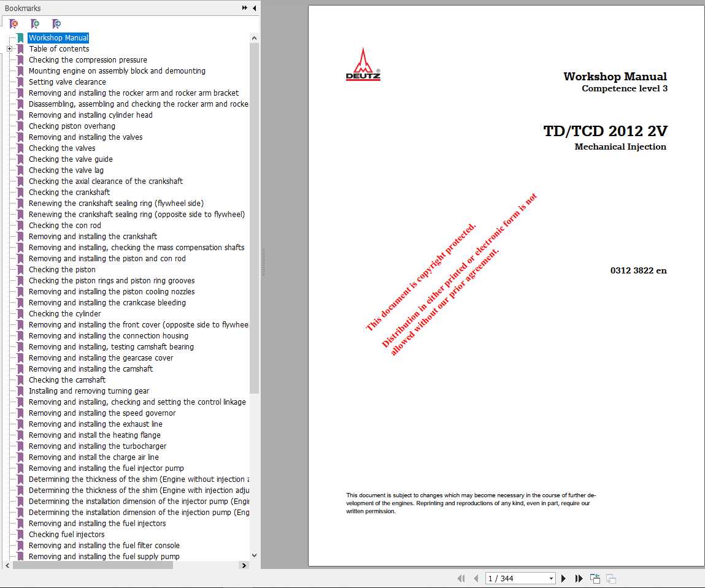
Task: Jump to the first page
Action: (x=461, y=579)
